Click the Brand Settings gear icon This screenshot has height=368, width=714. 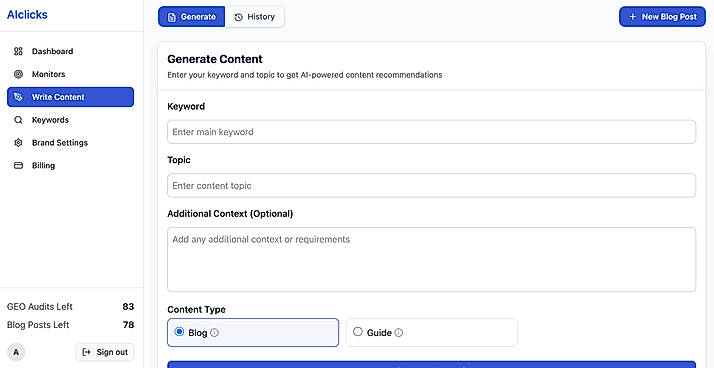[x=18, y=143]
